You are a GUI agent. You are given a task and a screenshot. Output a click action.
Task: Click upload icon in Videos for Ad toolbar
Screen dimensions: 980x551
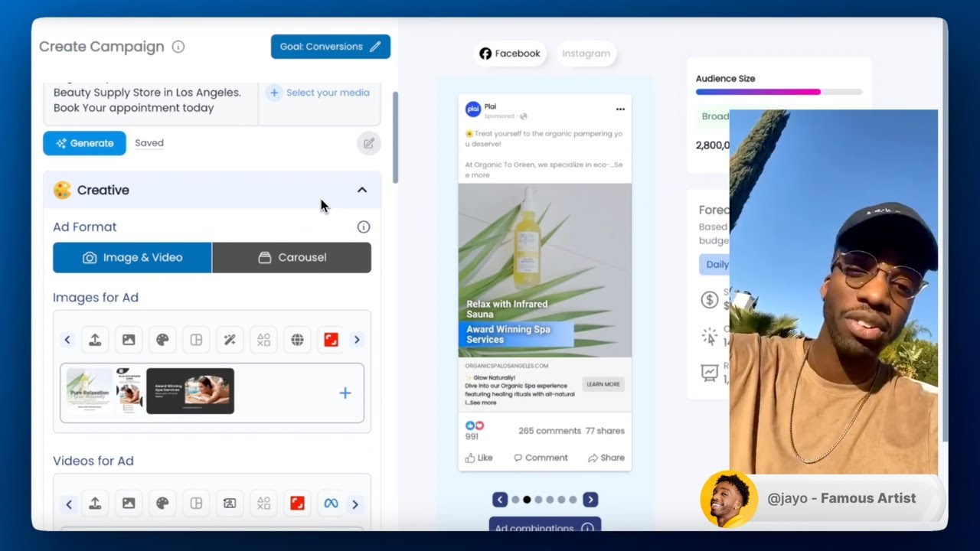click(x=95, y=504)
